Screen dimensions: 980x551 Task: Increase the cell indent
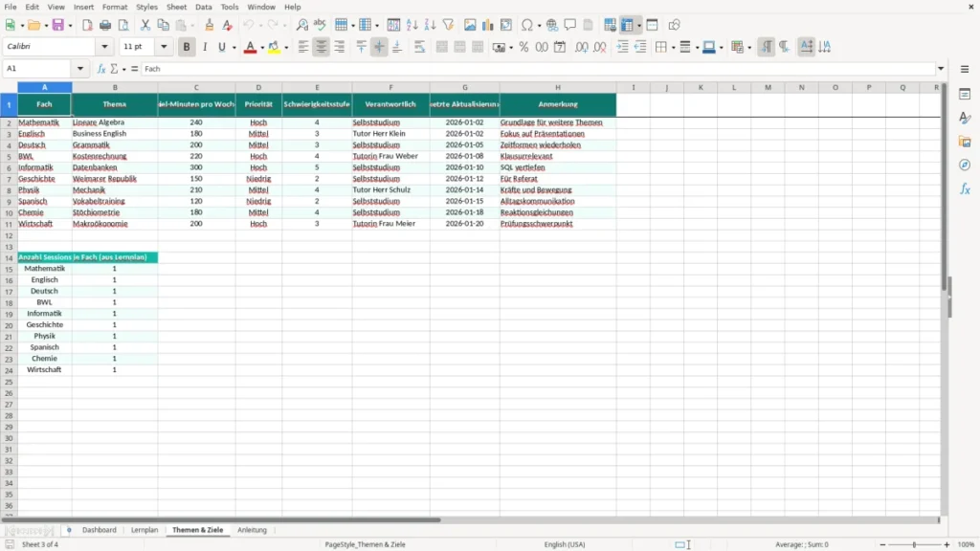[x=622, y=47]
